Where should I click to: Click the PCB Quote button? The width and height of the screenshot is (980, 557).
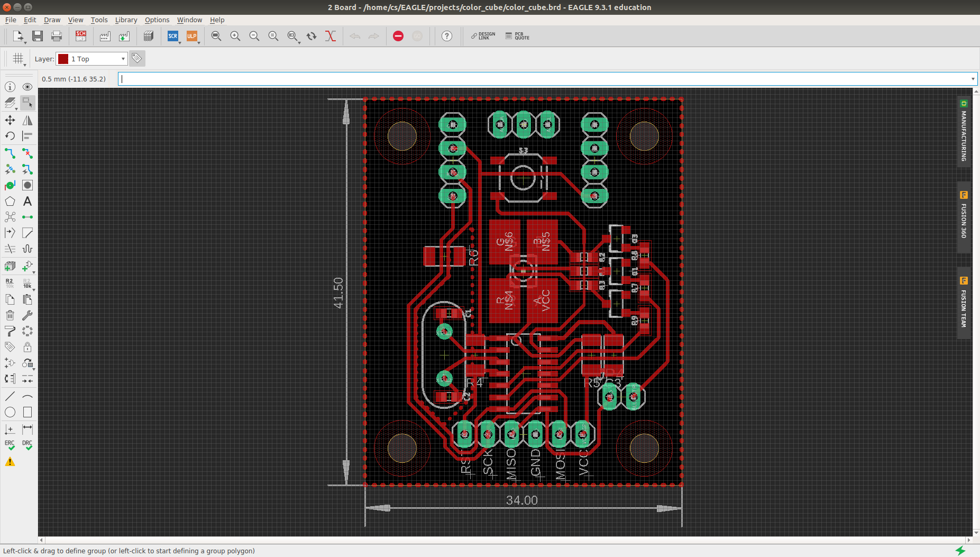coord(517,36)
